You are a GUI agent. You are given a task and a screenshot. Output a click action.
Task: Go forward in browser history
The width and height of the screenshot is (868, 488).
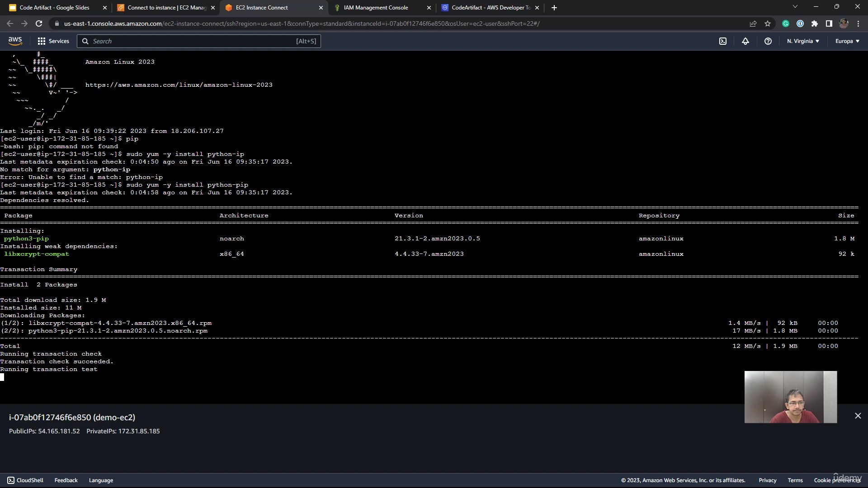pos(24,23)
